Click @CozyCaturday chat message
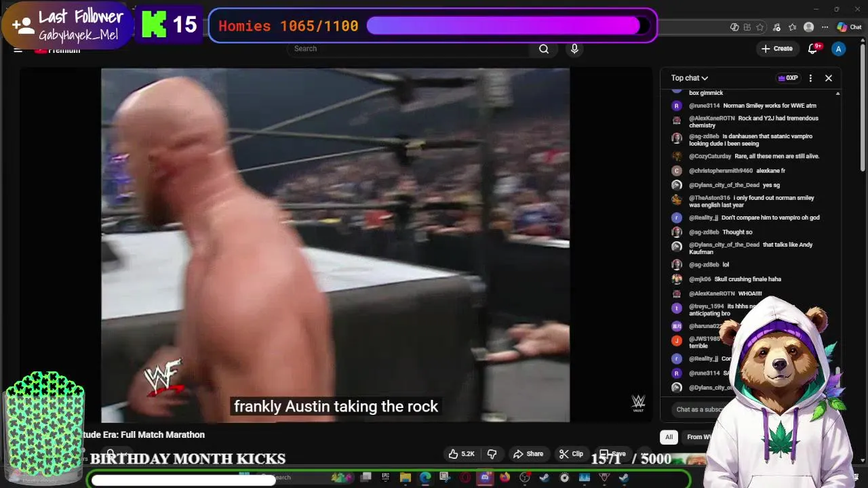This screenshot has width=868, height=488. (753, 157)
